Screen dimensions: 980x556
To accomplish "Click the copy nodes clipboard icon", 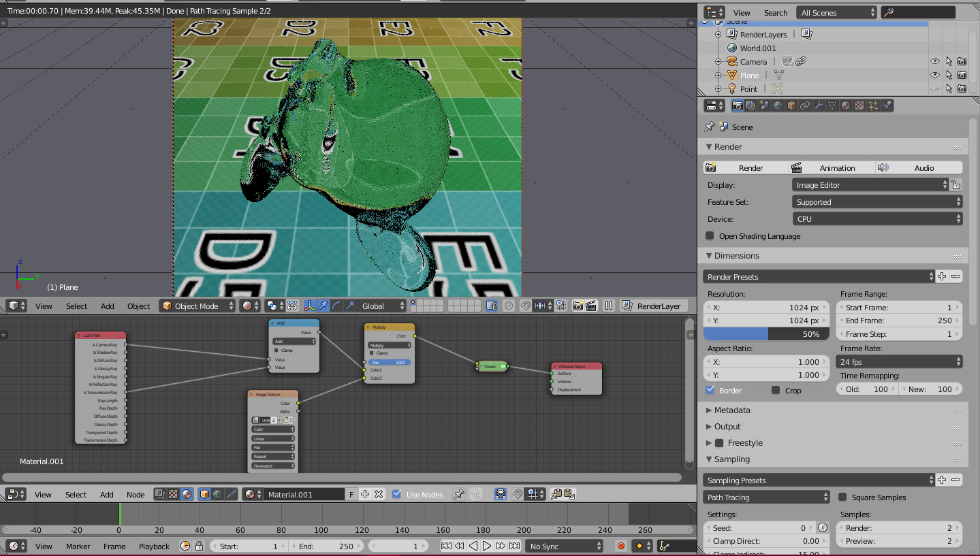I will (556, 494).
